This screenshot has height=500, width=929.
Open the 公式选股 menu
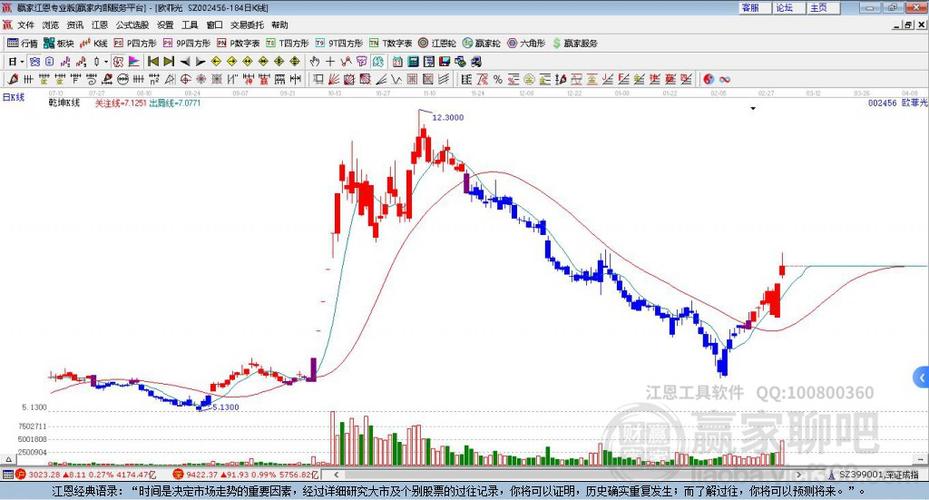pos(132,25)
